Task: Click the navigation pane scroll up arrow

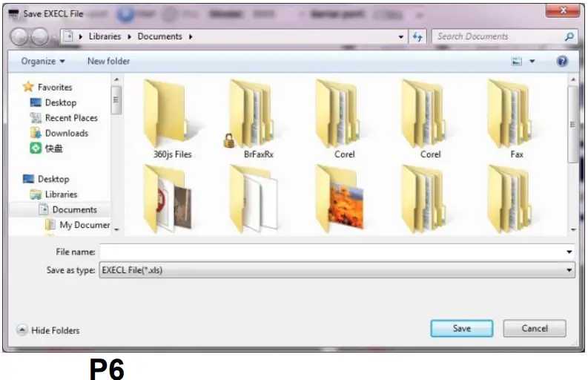Action: pos(116,79)
